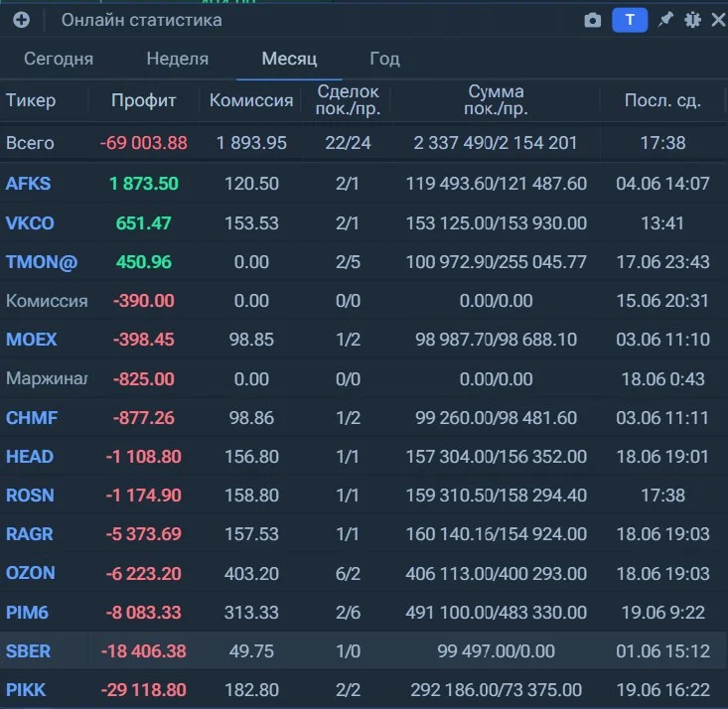Viewport: 728px width, 709px height.
Task: Click the -825.00 margin profit value
Action: pos(143,379)
